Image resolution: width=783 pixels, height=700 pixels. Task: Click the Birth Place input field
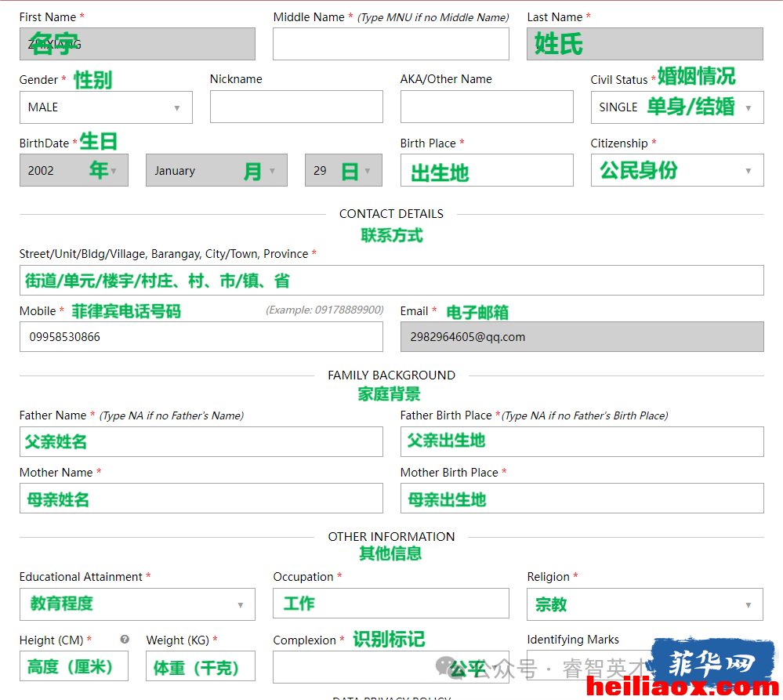(x=487, y=170)
